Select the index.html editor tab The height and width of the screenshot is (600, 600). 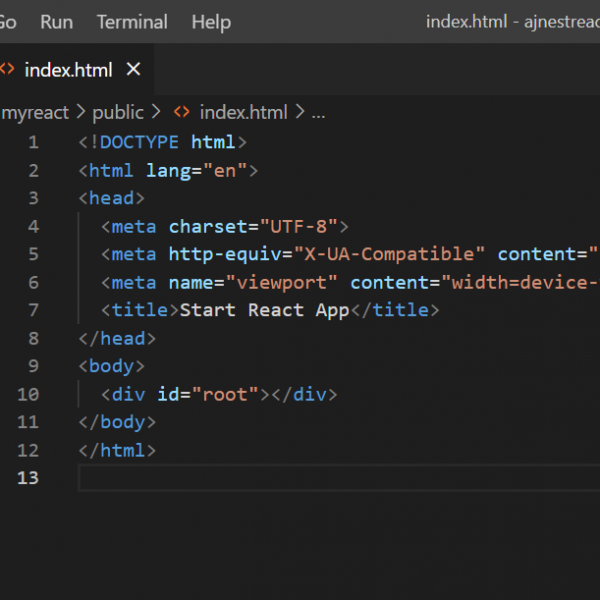click(68, 69)
